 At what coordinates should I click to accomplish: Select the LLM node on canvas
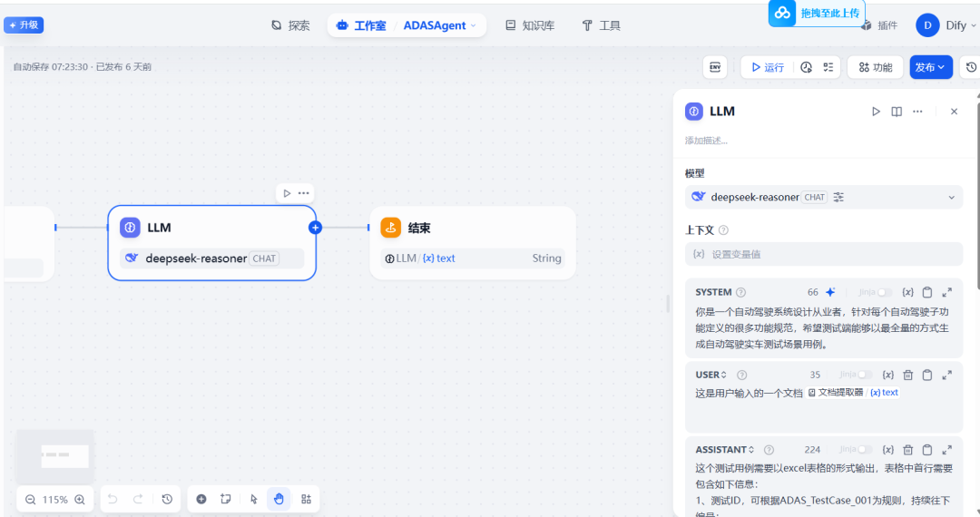[x=211, y=243]
